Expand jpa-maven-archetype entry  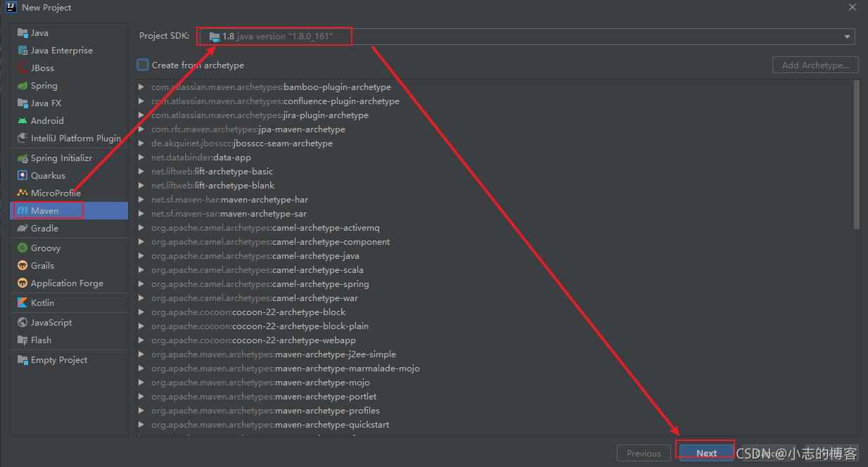tap(141, 129)
